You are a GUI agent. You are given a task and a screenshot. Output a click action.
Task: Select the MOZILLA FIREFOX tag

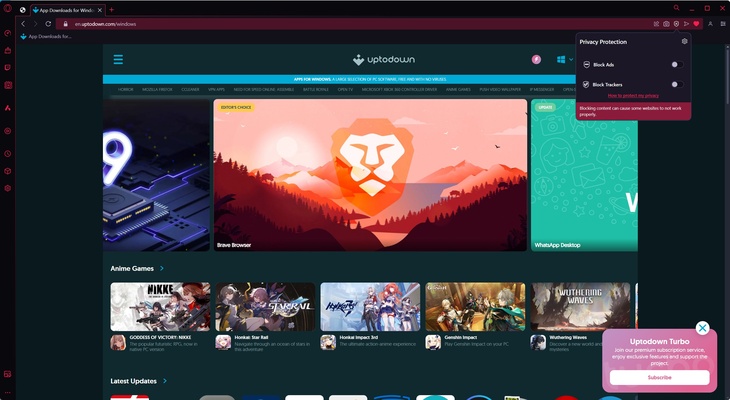click(157, 89)
